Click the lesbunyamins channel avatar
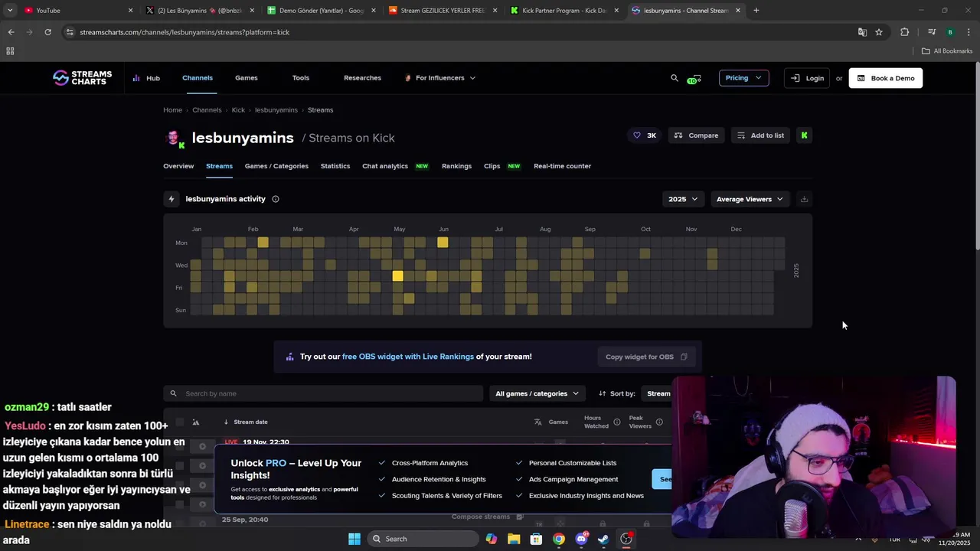The width and height of the screenshot is (980, 551). click(174, 138)
